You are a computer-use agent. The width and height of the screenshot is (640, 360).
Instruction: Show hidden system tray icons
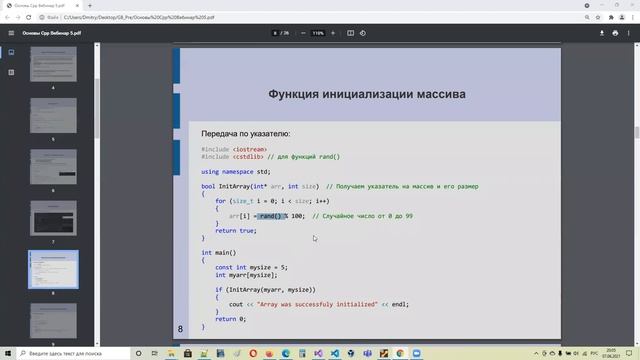point(536,353)
